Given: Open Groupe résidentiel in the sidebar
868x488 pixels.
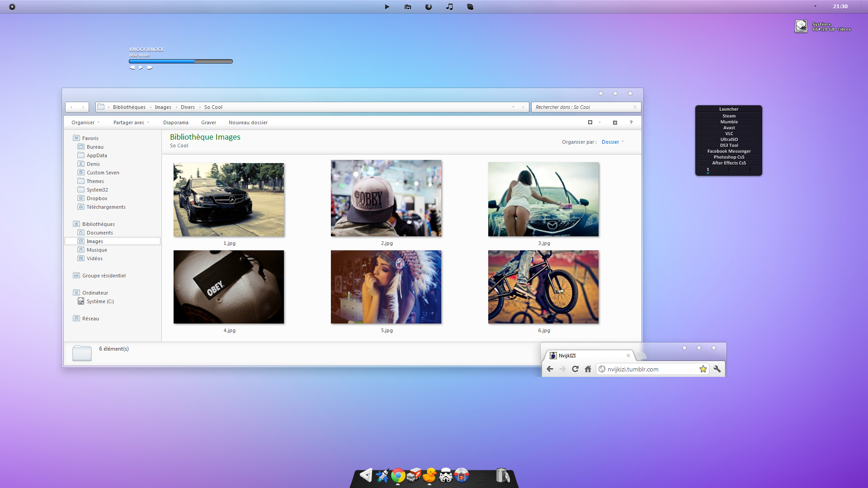Looking at the screenshot, I should tap(104, 276).
